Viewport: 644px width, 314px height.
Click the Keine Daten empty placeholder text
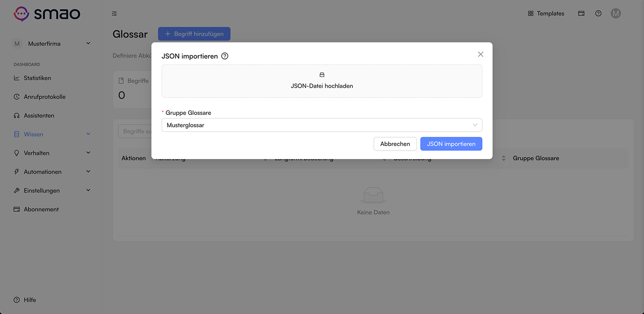373,212
